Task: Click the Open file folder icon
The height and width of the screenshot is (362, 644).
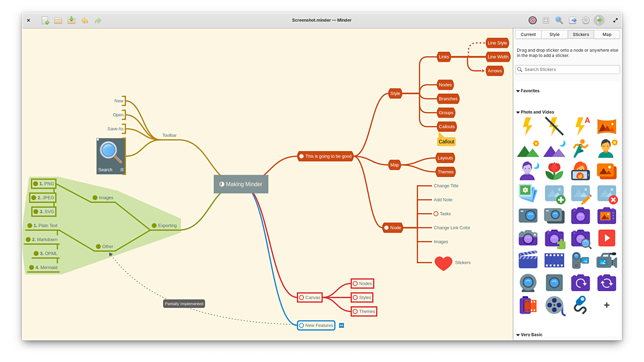Action: (58, 21)
